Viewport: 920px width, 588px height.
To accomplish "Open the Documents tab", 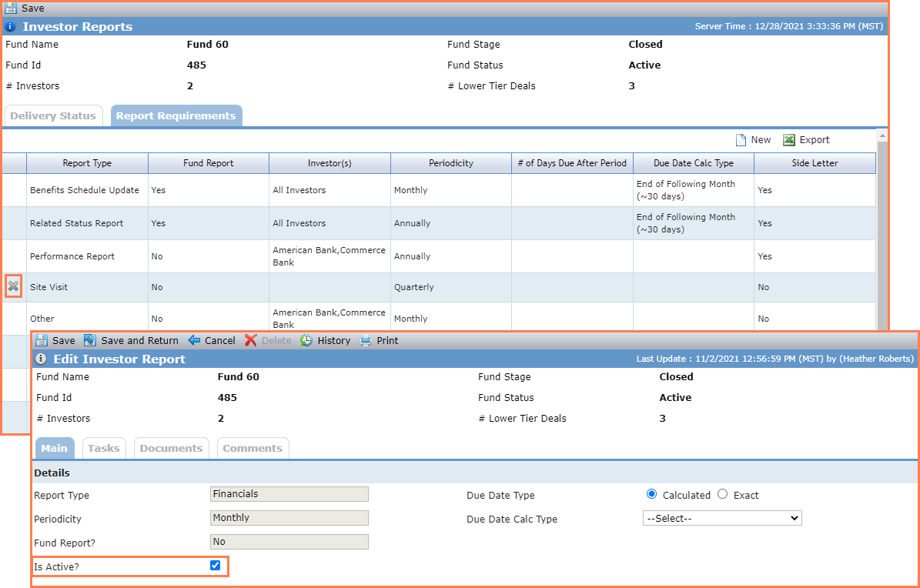I will [172, 449].
